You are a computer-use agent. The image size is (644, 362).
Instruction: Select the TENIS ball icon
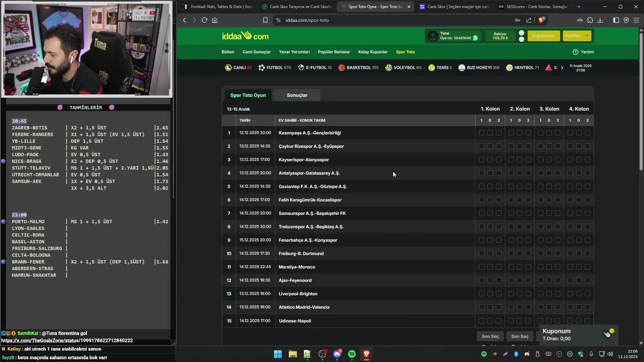pyautogui.click(x=432, y=67)
